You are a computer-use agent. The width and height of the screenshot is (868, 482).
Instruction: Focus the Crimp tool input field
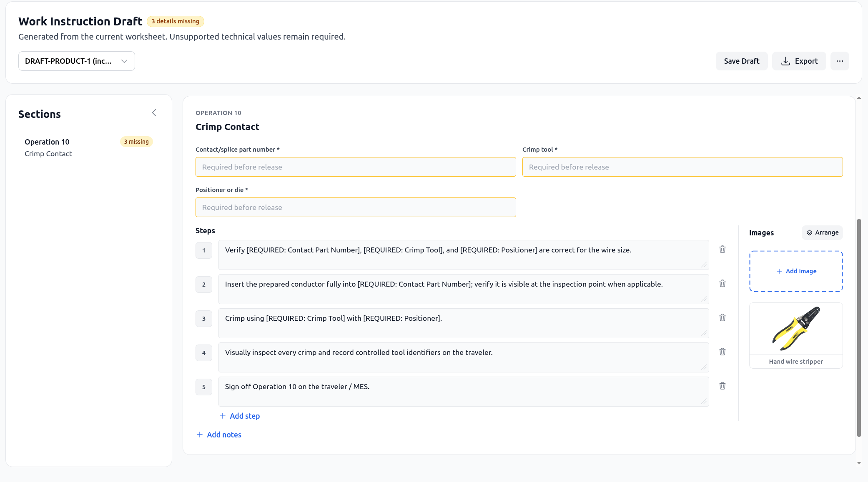(682, 167)
